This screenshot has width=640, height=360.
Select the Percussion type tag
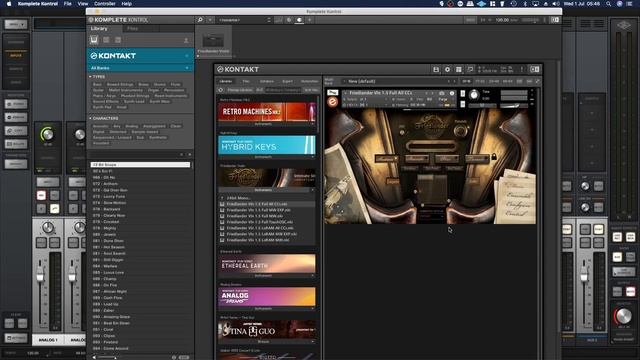pyautogui.click(x=174, y=90)
